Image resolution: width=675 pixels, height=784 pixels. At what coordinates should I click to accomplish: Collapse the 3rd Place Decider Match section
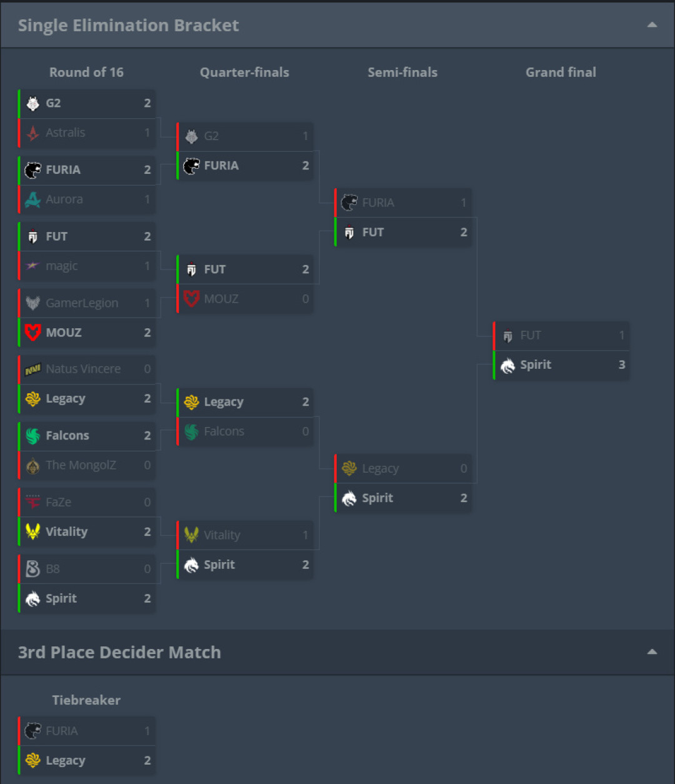tap(652, 652)
